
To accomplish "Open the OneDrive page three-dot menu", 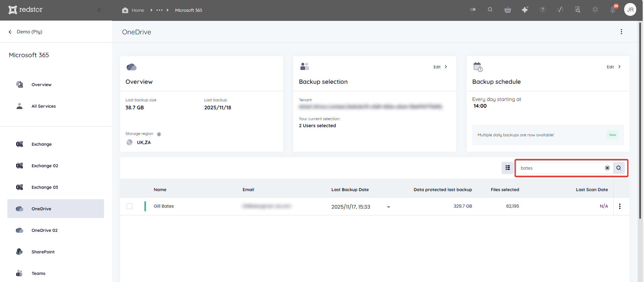I will pos(621,32).
